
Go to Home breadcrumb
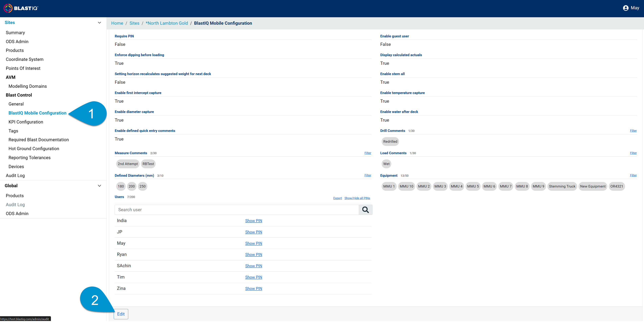click(117, 23)
